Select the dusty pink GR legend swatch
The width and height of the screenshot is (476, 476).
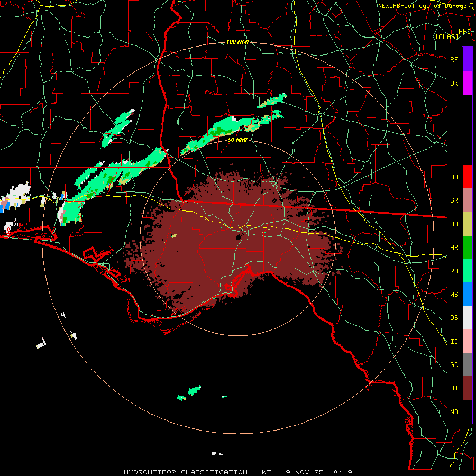point(467,200)
